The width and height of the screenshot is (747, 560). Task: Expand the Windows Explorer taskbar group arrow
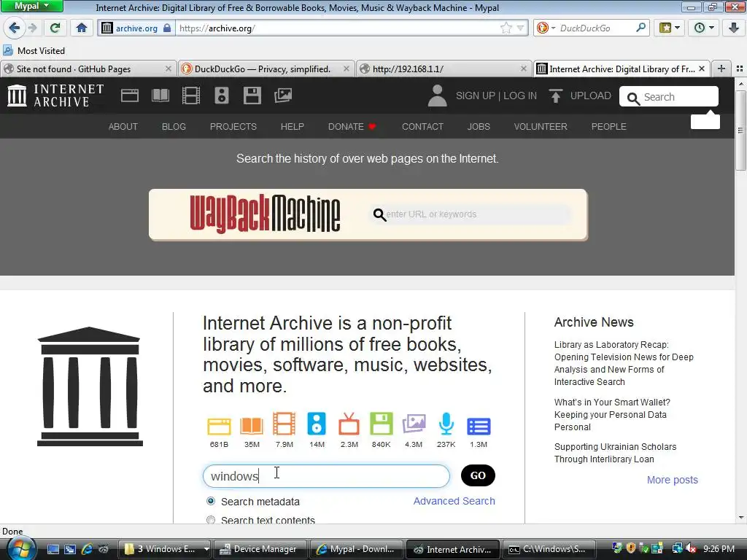[206, 549]
